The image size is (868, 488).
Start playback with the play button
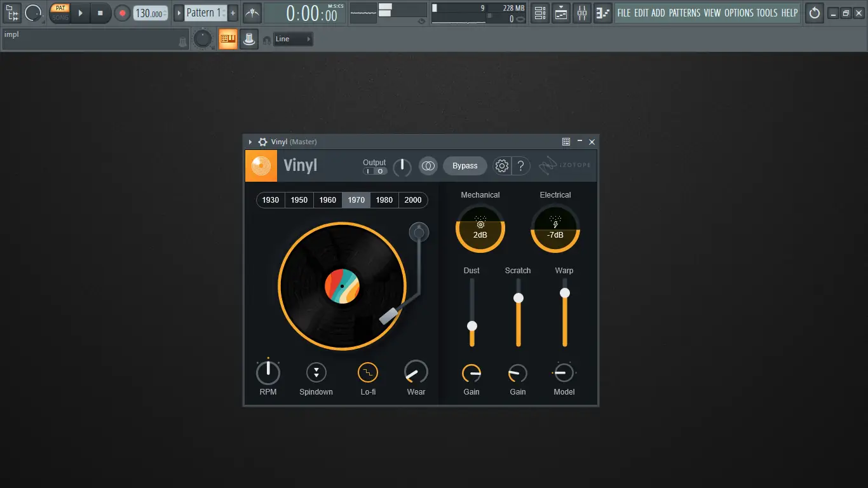click(x=80, y=13)
